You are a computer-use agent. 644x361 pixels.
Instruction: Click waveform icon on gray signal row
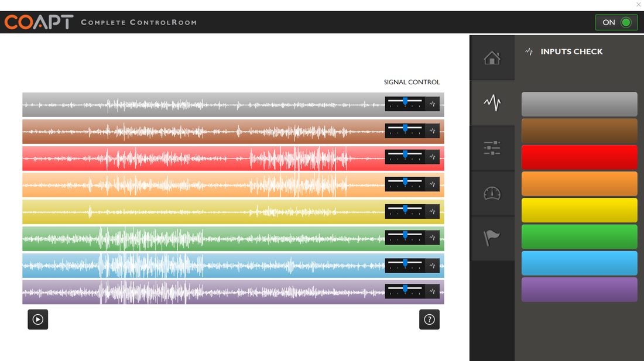[x=433, y=104]
